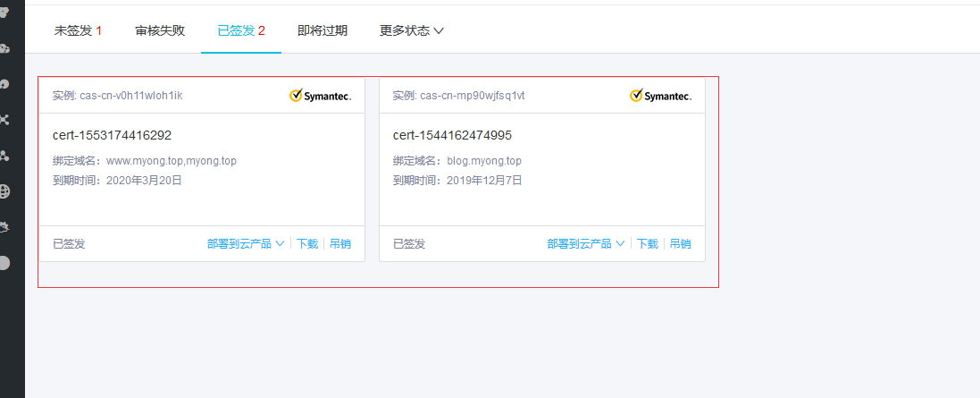The image size is (980, 398).
Task: Click the solid circle icon in sidebar
Action: [x=4, y=263]
